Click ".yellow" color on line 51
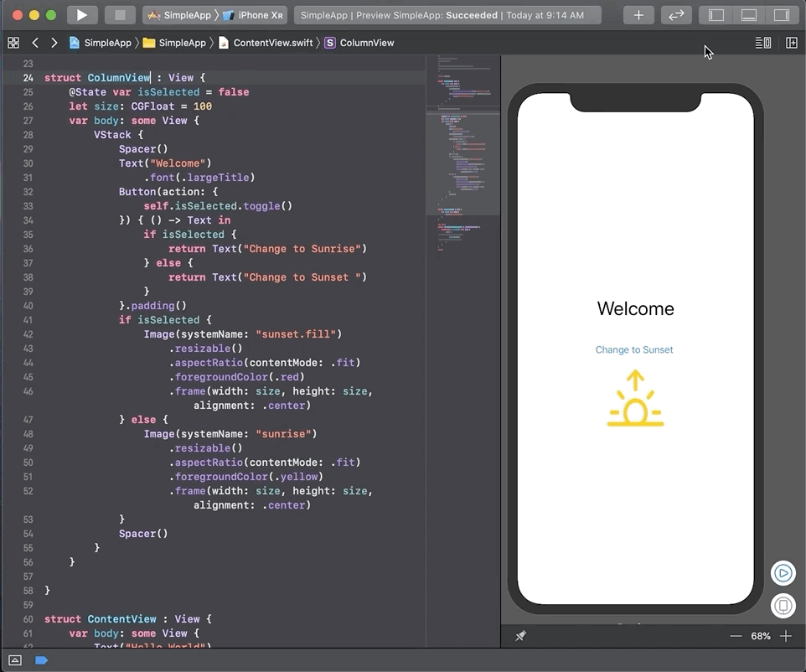This screenshot has height=672, width=806. point(296,477)
